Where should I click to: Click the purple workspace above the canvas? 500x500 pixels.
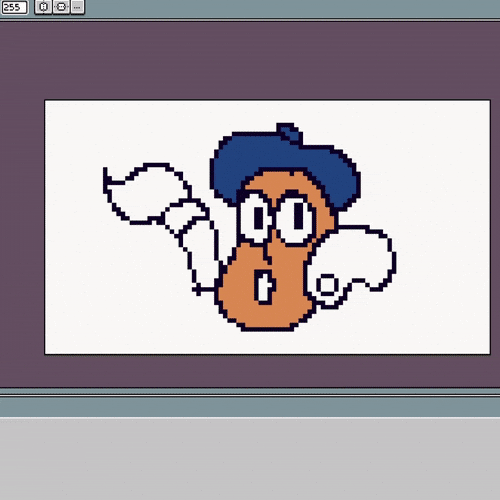(x=250, y=60)
